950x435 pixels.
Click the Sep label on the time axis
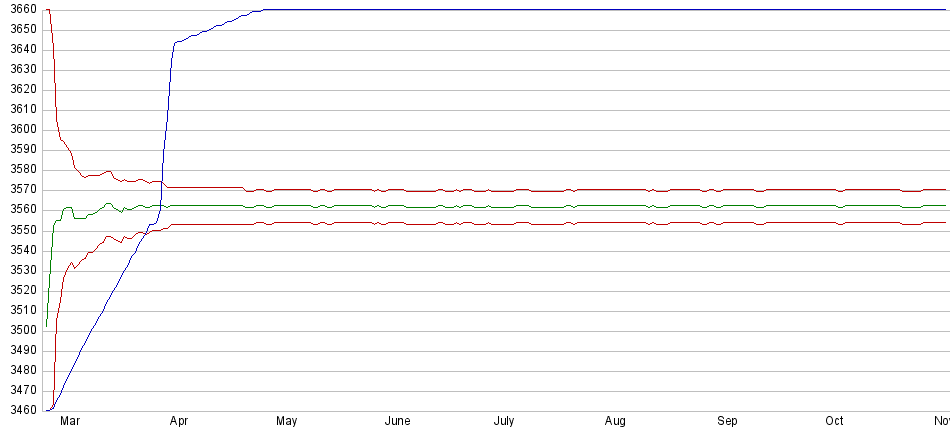pos(727,422)
